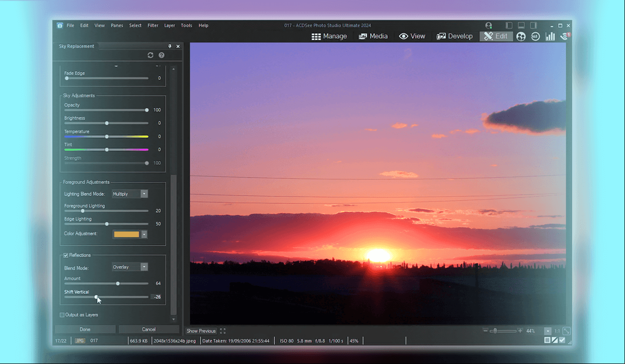Click the ACDSee app icon in title bar
This screenshot has height=364, width=625.
[60, 26]
